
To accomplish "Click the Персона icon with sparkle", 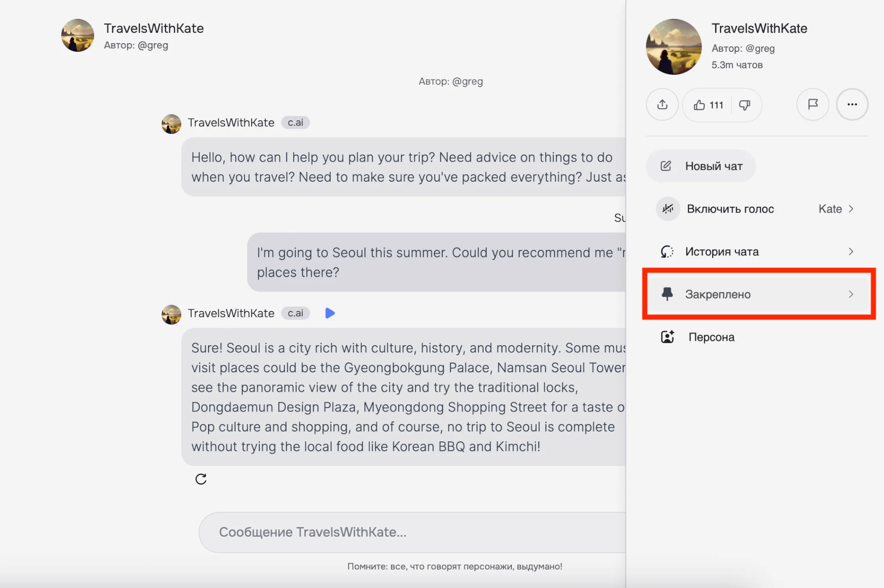I will click(x=667, y=337).
